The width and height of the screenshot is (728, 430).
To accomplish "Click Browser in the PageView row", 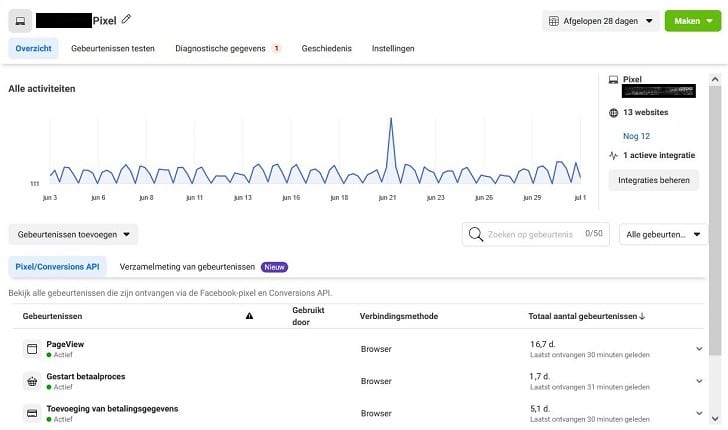I will [376, 349].
